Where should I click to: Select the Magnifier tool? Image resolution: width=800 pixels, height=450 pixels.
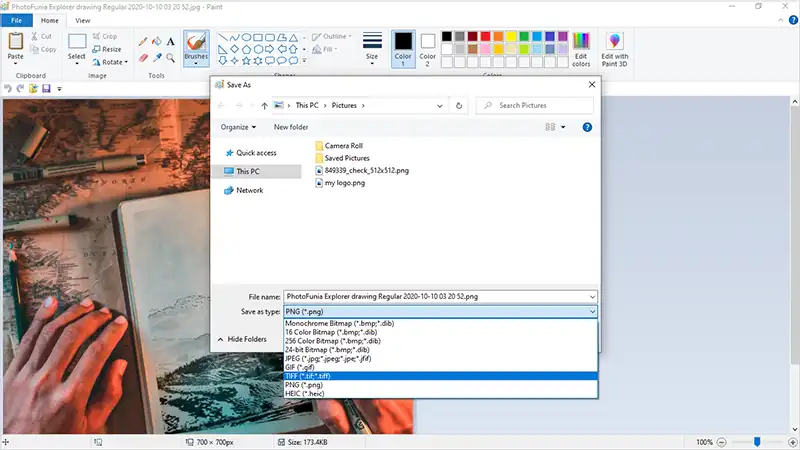(170, 58)
